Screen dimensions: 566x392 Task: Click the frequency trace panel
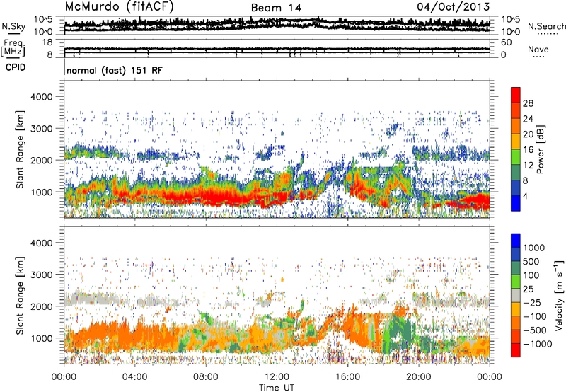pyautogui.click(x=277, y=48)
